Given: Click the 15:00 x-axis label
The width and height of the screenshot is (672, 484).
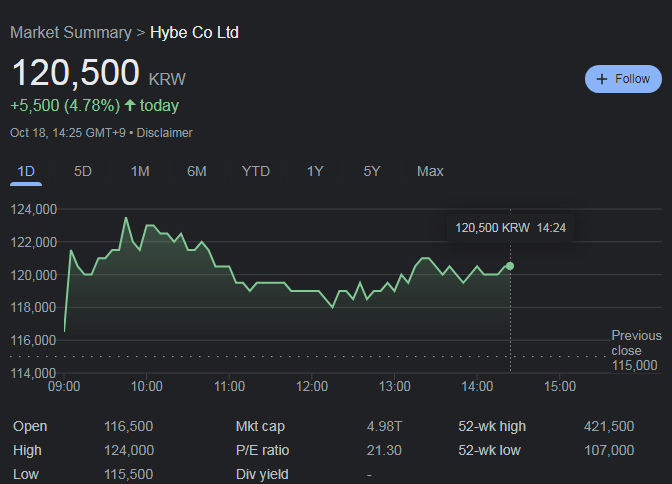Looking at the screenshot, I should pos(560,386).
